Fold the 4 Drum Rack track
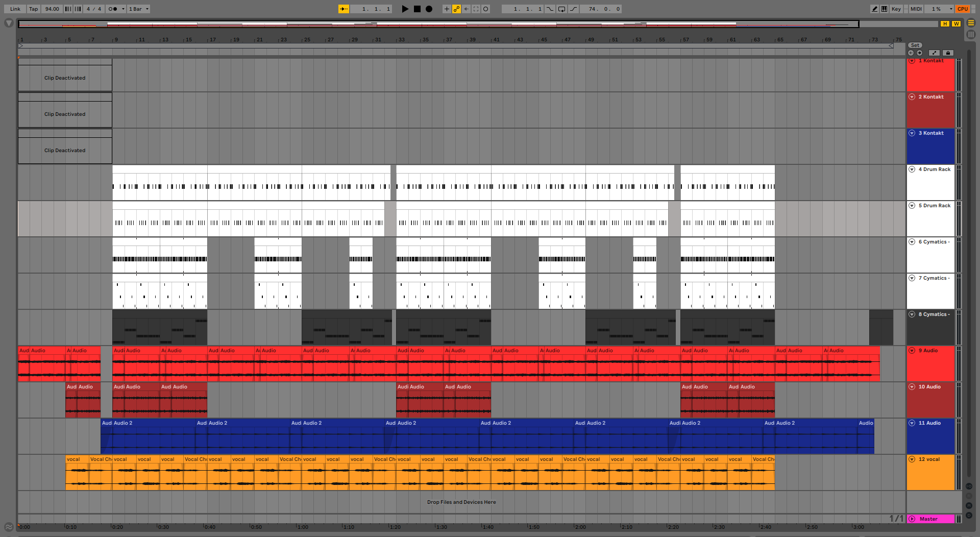The height and width of the screenshot is (537, 980). pyautogui.click(x=912, y=169)
